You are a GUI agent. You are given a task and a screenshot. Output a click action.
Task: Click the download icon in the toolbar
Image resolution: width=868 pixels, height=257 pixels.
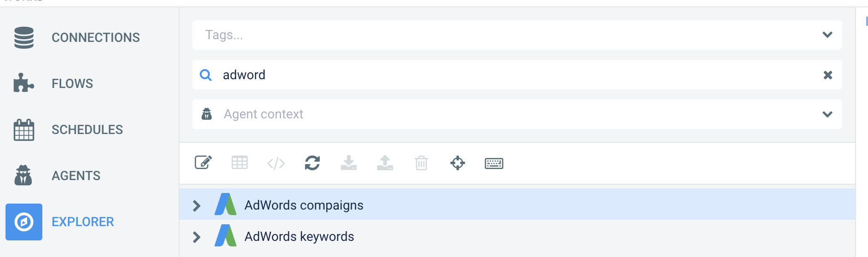pos(348,163)
